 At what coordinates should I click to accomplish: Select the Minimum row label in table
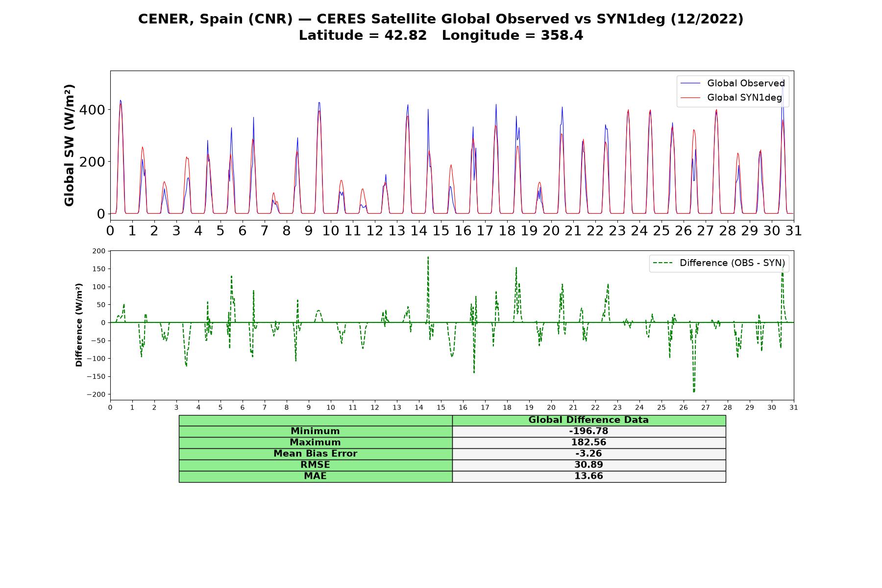[315, 431]
